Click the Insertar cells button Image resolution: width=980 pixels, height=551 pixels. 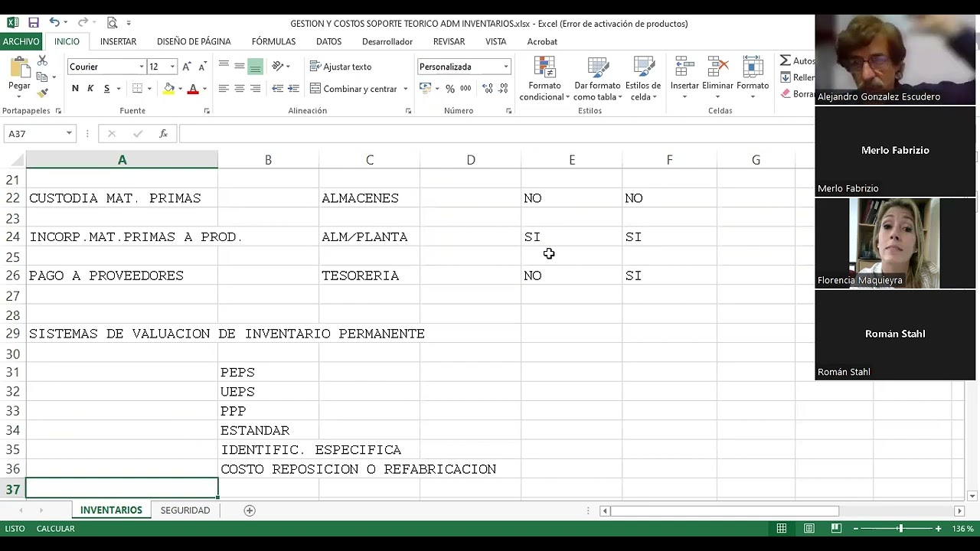point(684,79)
